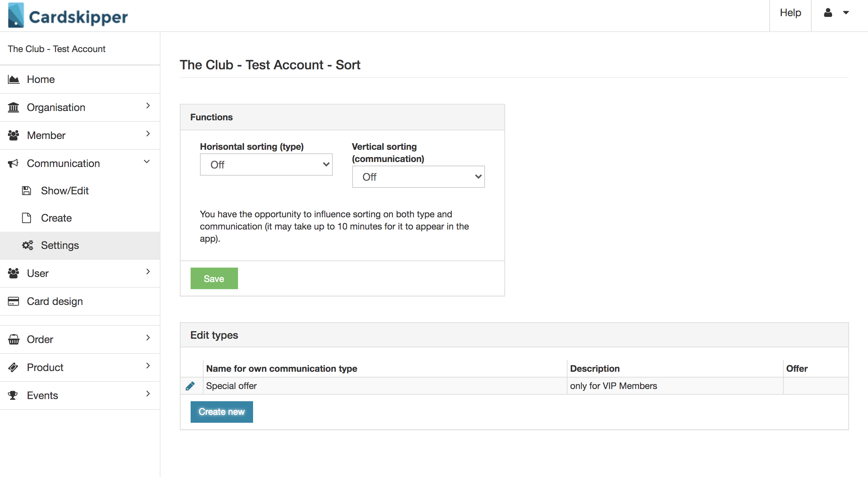
Task: Open the user account dropdown caret
Action: click(846, 13)
